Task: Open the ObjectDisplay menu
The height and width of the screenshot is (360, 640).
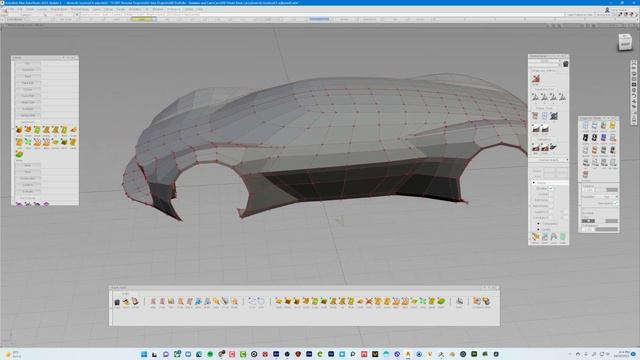Action: [58, 9]
